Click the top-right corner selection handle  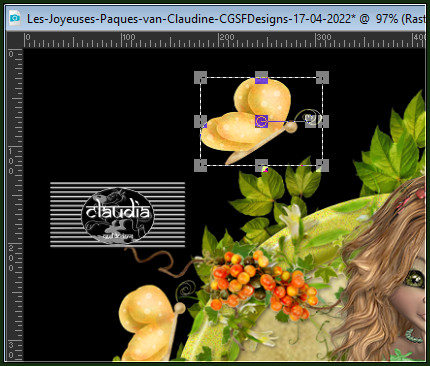(322, 77)
